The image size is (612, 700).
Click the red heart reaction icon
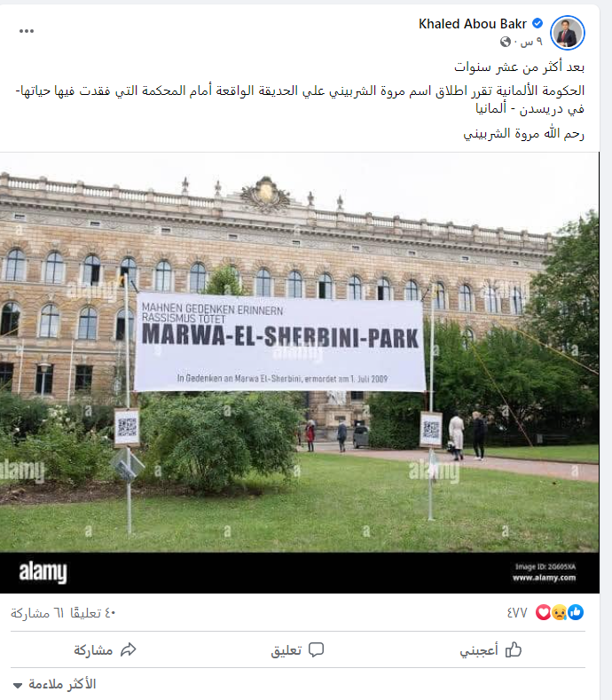(x=543, y=612)
